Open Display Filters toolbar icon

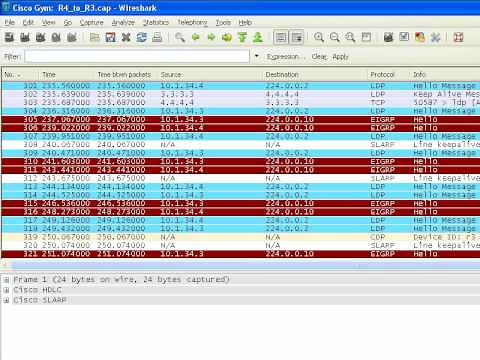[x=404, y=37]
